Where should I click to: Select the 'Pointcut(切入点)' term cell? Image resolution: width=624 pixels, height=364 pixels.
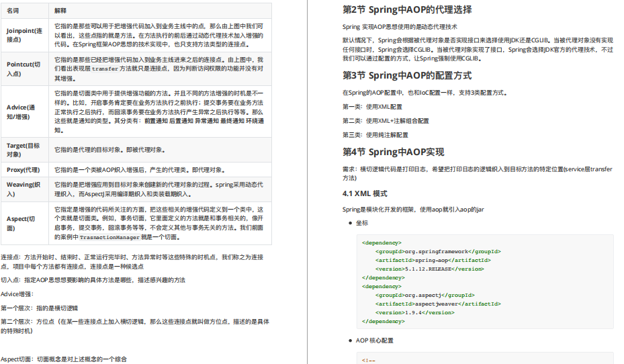click(x=25, y=69)
